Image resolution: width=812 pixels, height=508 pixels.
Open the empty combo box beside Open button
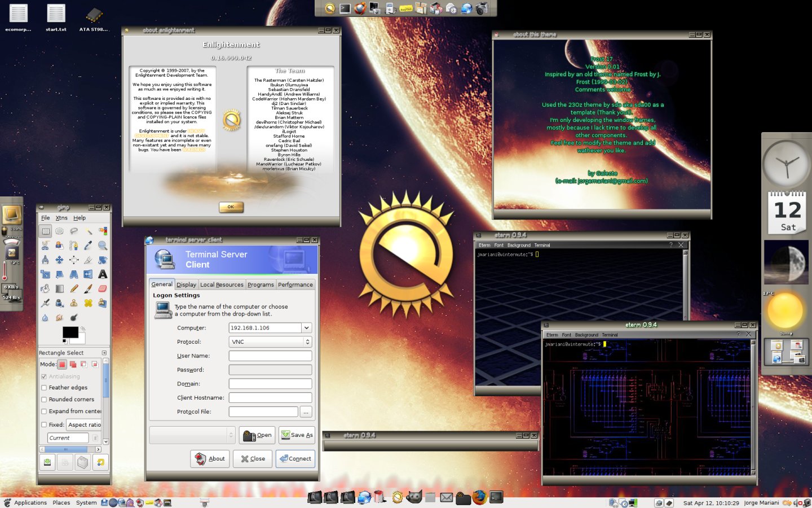[x=192, y=435]
